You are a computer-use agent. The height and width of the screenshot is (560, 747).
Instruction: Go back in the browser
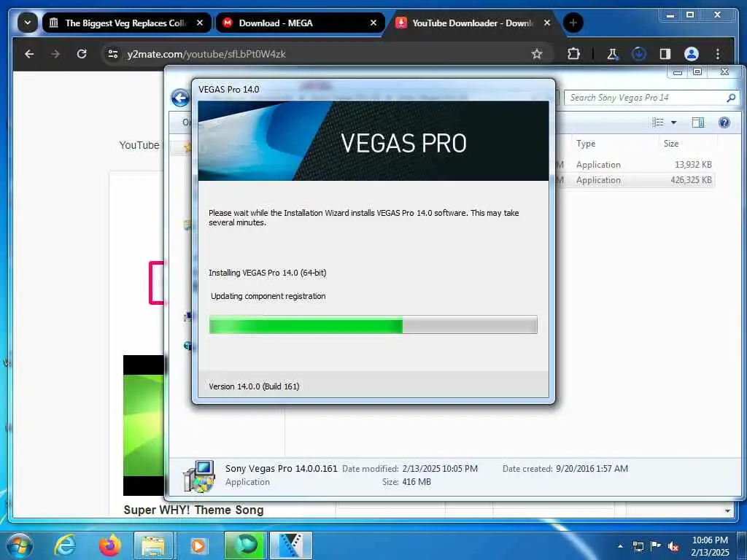point(29,54)
